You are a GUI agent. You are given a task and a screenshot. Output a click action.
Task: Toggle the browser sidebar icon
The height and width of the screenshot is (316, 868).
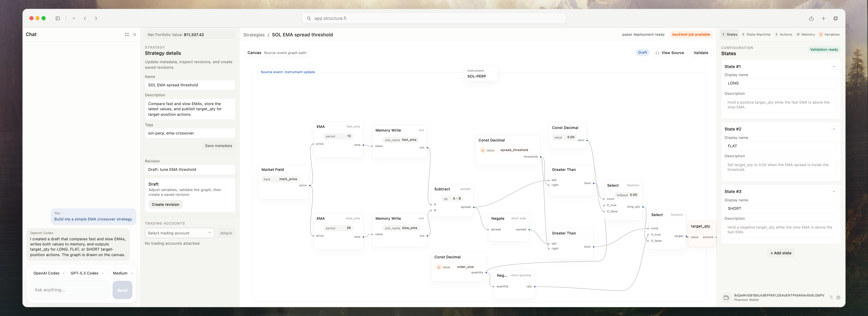click(x=58, y=19)
